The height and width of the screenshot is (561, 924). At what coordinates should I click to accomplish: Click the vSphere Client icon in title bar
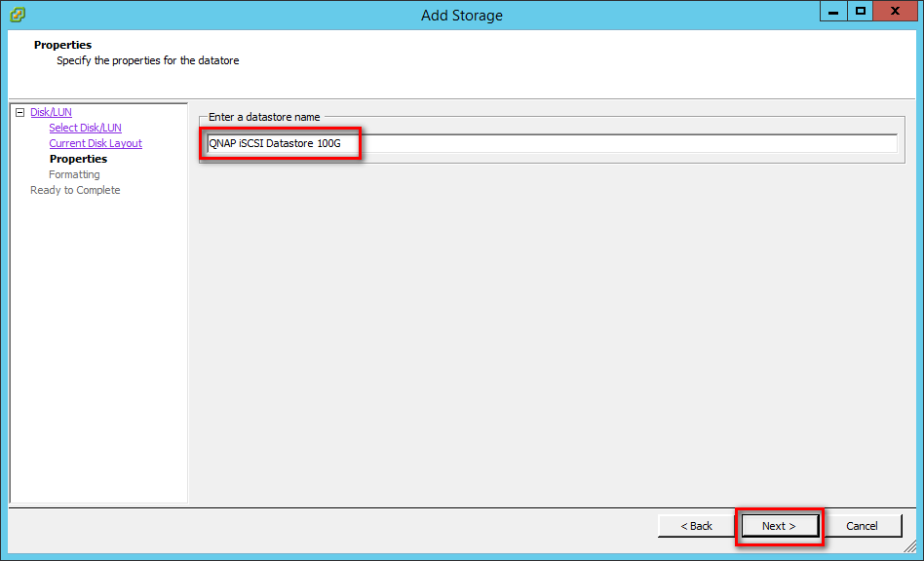click(x=17, y=15)
